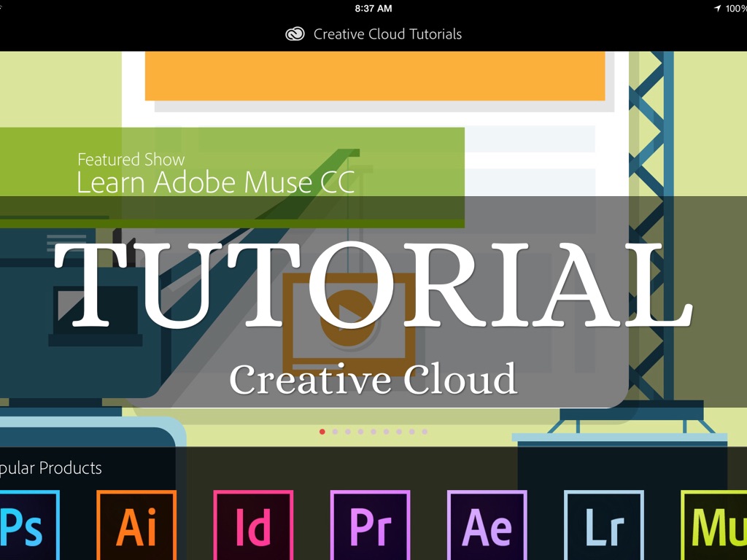Tap the Creative Cloud logo in header

click(x=295, y=34)
